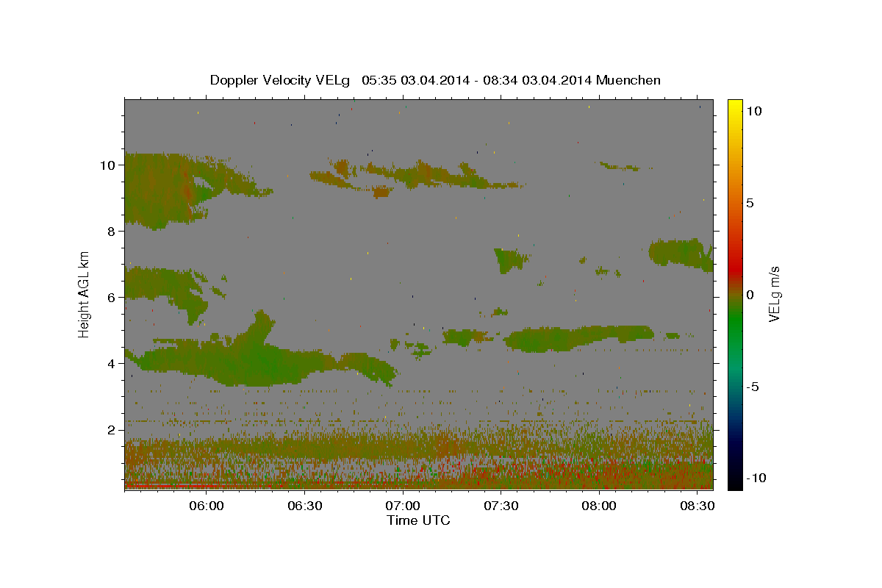Click the cirrus cloud at 9 km before 06:00
882x588 pixels.
(165, 190)
